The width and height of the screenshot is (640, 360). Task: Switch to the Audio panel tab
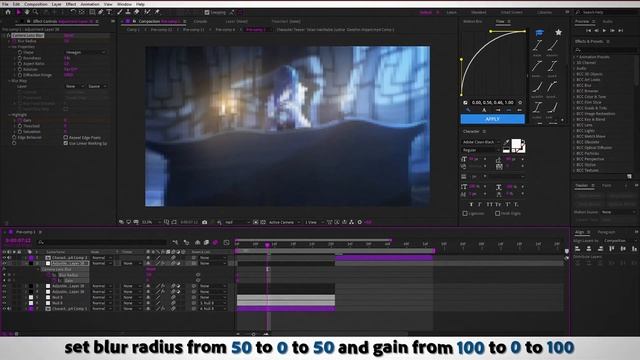(608, 21)
